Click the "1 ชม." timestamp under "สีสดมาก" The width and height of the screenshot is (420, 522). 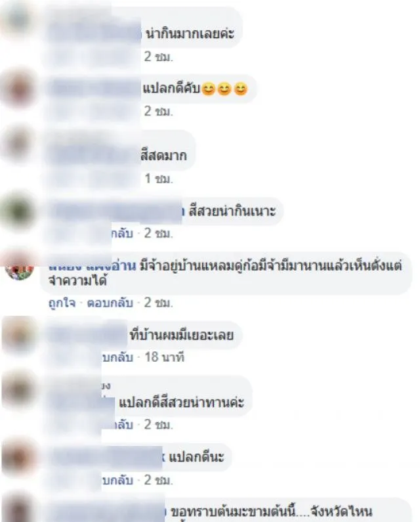(x=158, y=179)
